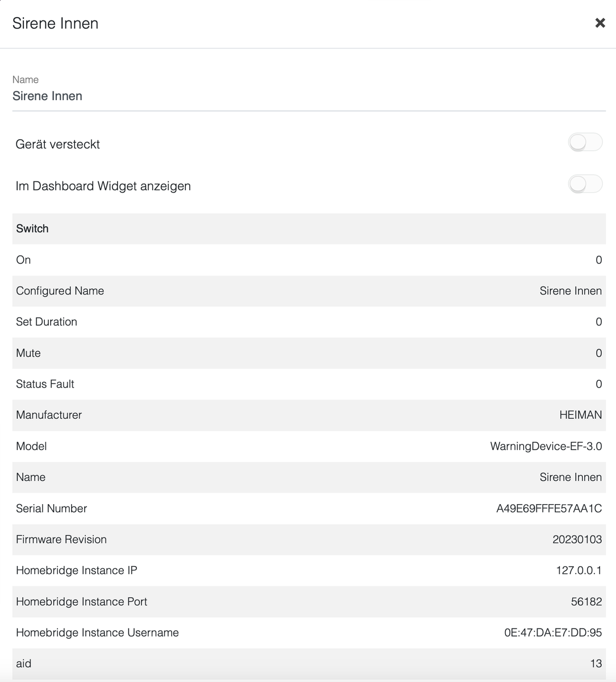Viewport: 616px width, 682px height.
Task: Close the Sirene Innen dialog
Action: [600, 23]
